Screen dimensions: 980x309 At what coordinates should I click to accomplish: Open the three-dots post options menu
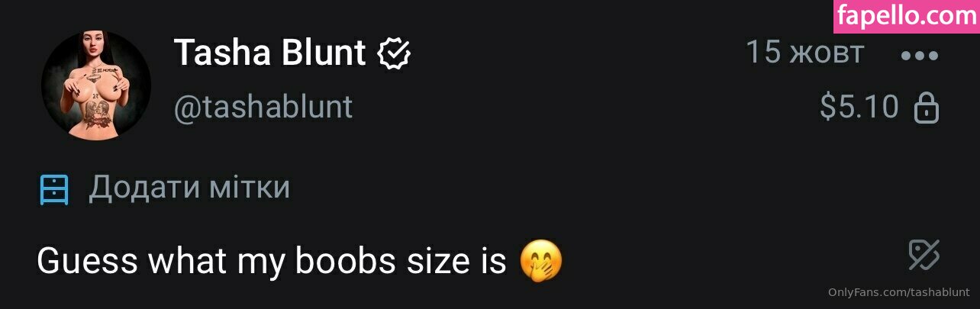point(920,56)
